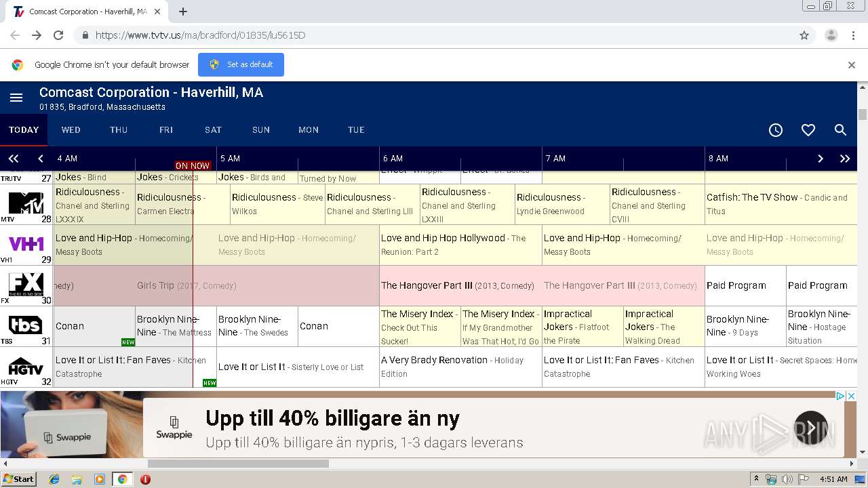Open Brooklyn Nine-Nine - The Swedes

click(257, 327)
